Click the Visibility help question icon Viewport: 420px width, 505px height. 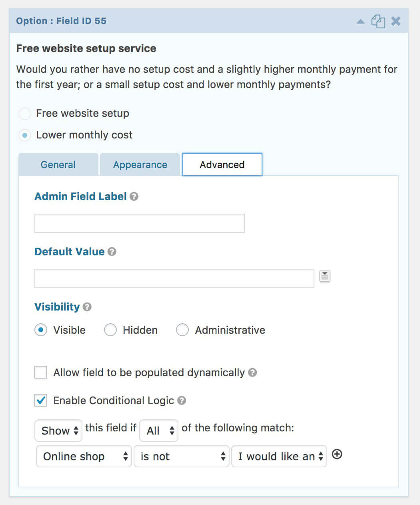coord(87,307)
